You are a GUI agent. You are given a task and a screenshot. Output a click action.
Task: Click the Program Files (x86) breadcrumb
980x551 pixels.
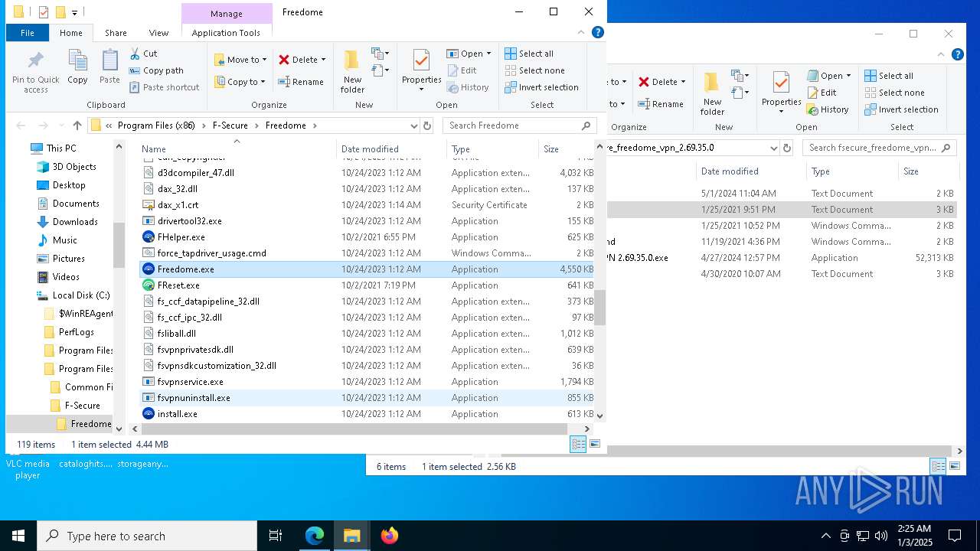click(156, 126)
